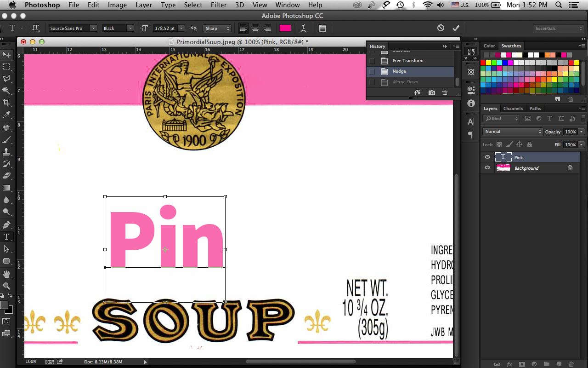Toggle lock image pixels

tap(509, 144)
